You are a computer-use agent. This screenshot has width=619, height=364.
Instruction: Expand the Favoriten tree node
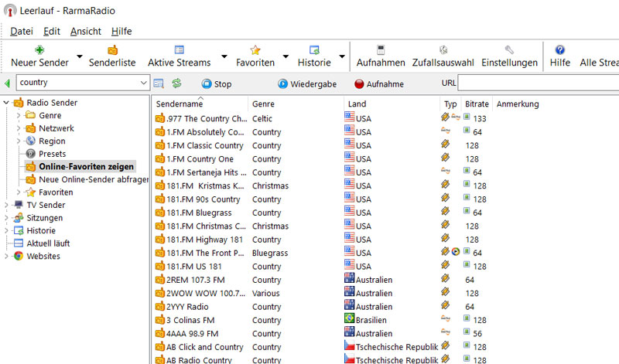point(19,192)
